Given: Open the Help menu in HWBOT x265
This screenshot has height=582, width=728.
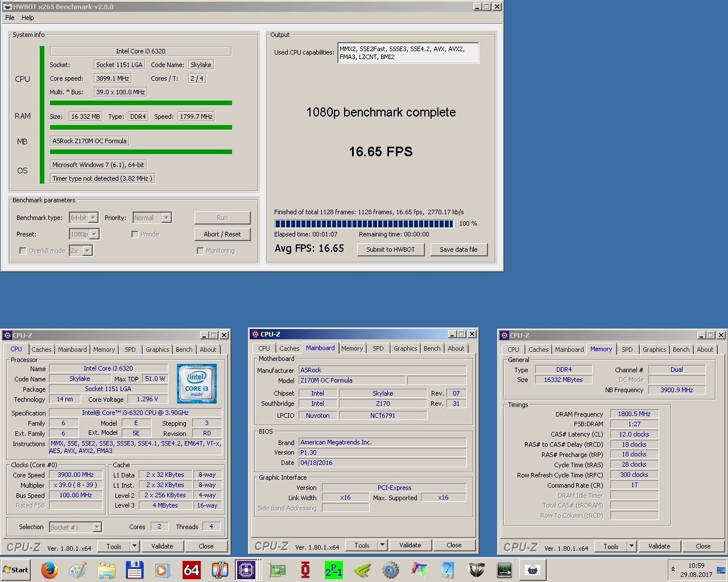Looking at the screenshot, I should point(28,18).
